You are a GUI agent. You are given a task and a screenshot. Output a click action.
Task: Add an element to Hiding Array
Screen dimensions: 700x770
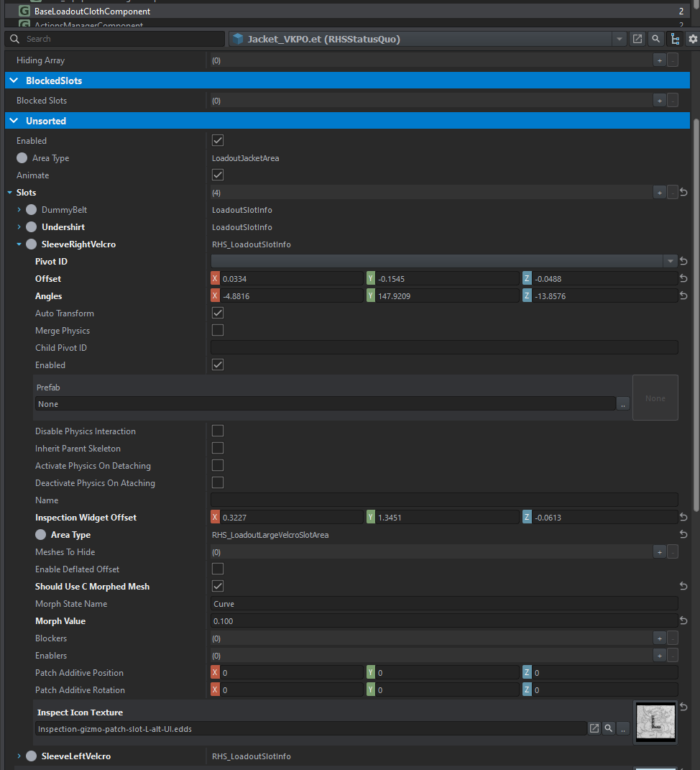[x=659, y=60]
